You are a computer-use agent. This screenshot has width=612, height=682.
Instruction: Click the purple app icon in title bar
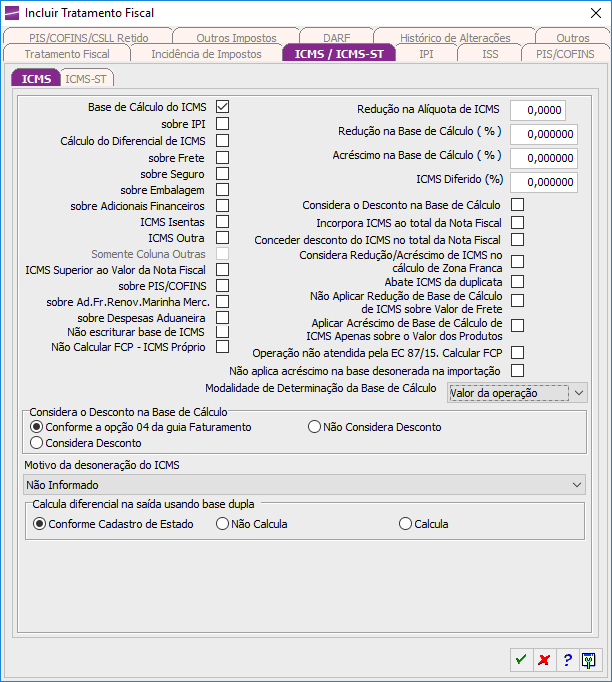12,13
